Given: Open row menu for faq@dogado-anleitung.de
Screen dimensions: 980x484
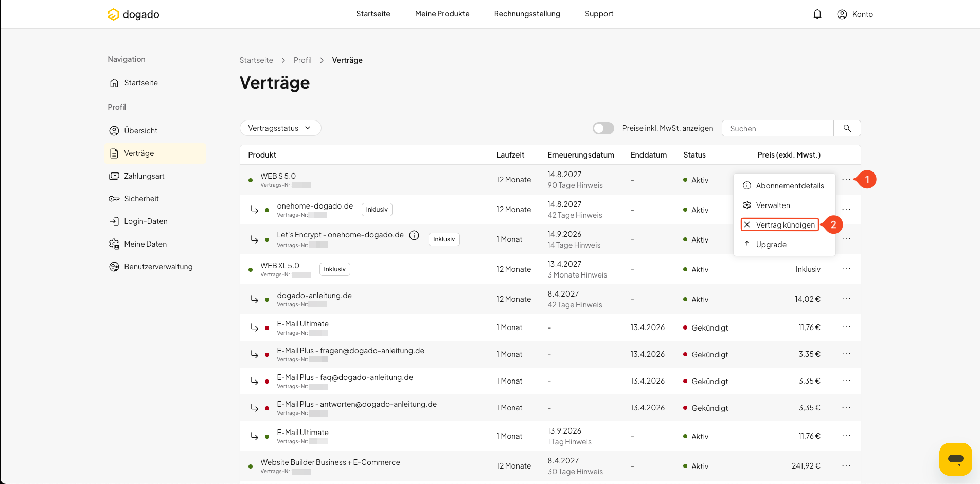Looking at the screenshot, I should 846,381.
